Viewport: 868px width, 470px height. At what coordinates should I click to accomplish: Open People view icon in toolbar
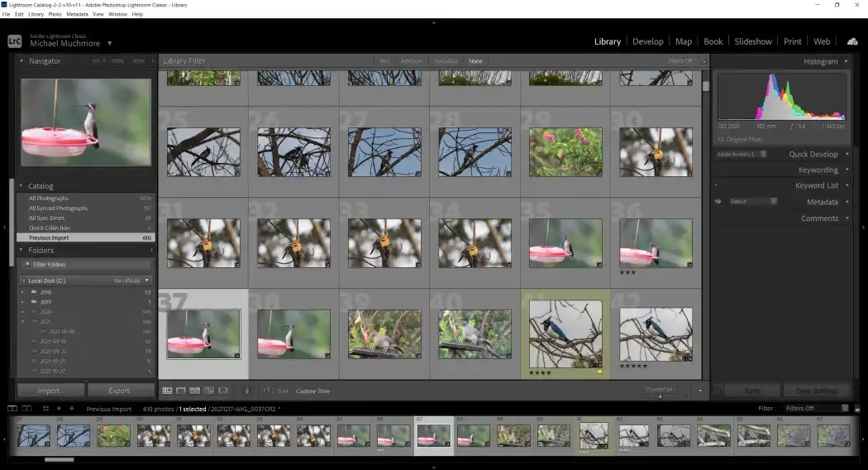point(223,391)
